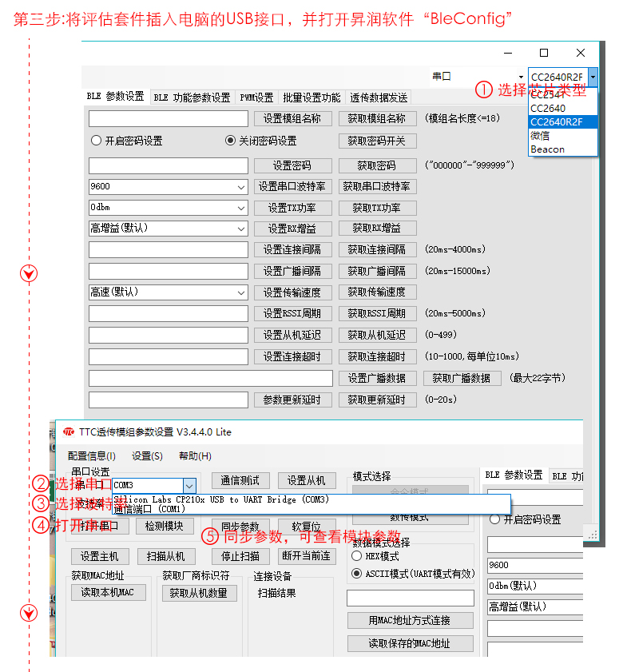
Task: Click 设置串口波特率 button
Action: tap(292, 187)
